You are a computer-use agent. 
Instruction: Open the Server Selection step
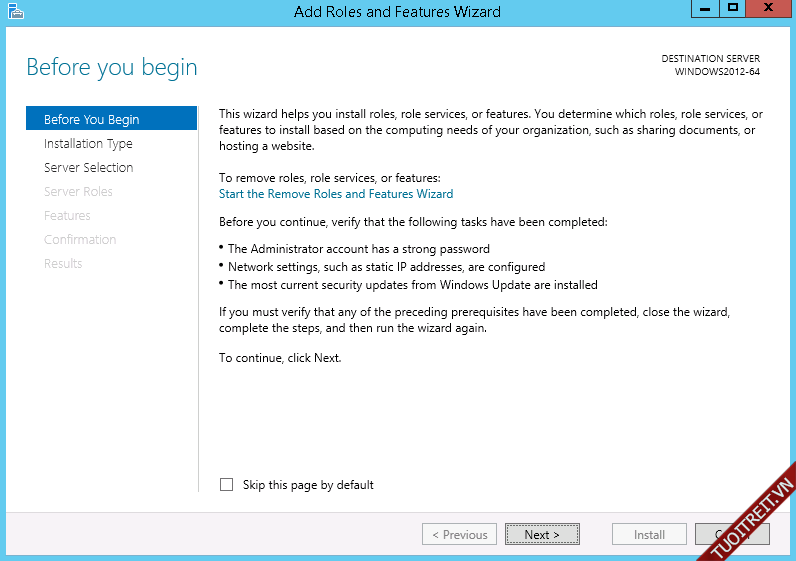88,168
